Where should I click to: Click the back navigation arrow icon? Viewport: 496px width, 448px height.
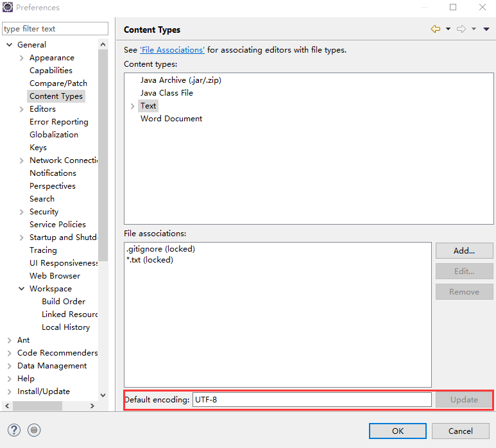tap(436, 29)
